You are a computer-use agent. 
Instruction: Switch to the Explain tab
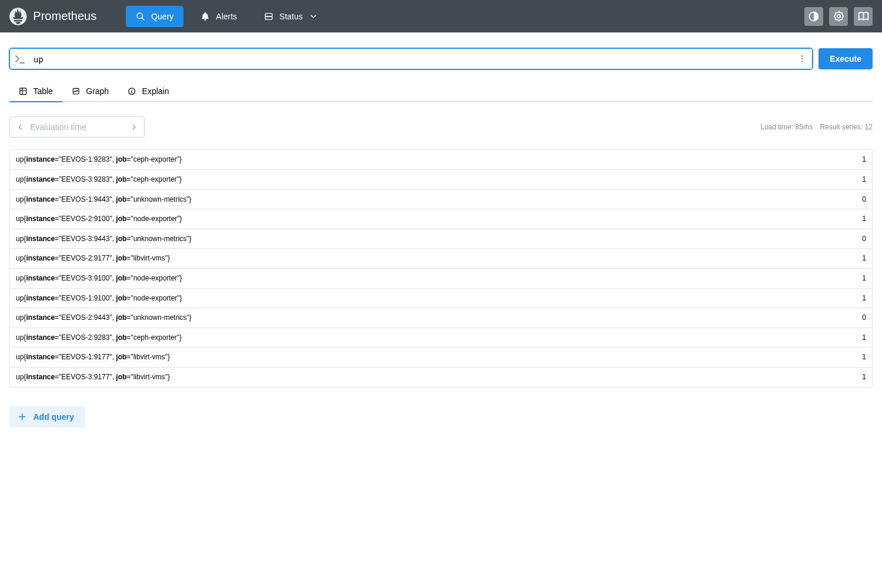(148, 91)
